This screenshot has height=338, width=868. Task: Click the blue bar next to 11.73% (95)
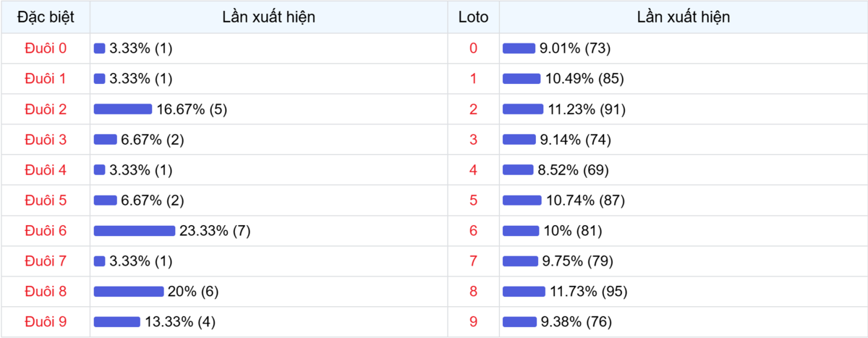[524, 292]
